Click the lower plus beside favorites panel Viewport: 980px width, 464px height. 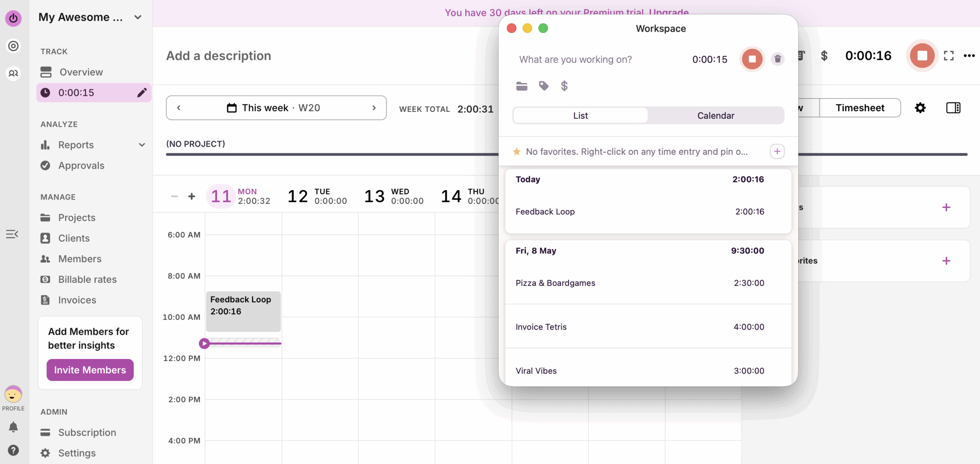[x=946, y=261]
